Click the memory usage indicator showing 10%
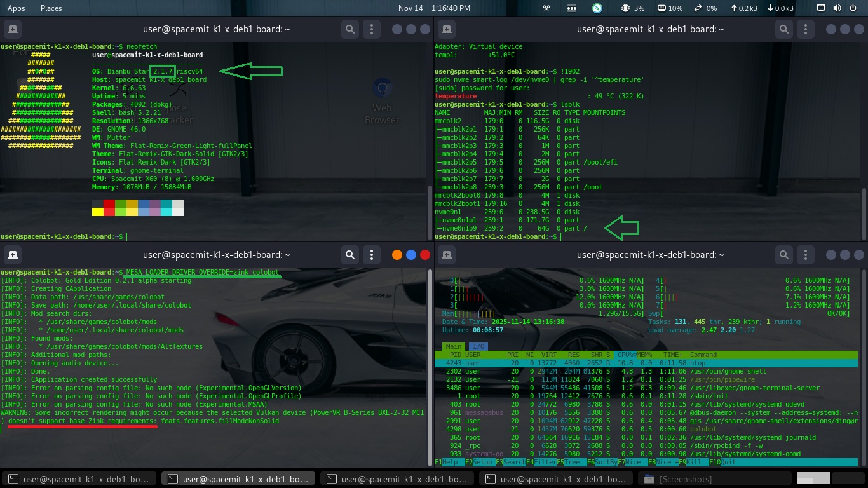This screenshot has width=868, height=488. pyautogui.click(x=669, y=8)
